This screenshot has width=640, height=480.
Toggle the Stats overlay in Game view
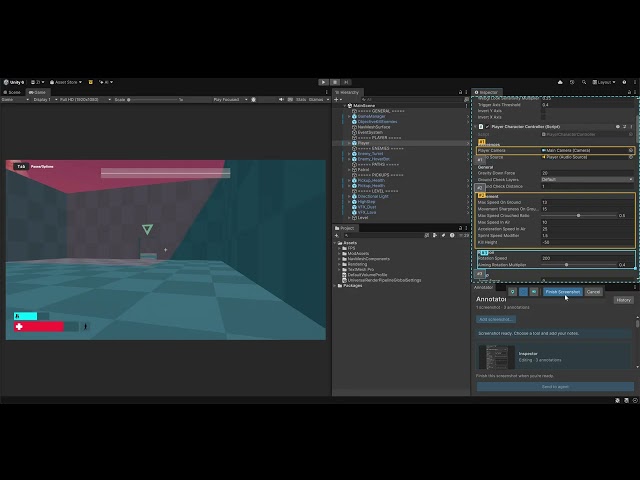[301, 100]
